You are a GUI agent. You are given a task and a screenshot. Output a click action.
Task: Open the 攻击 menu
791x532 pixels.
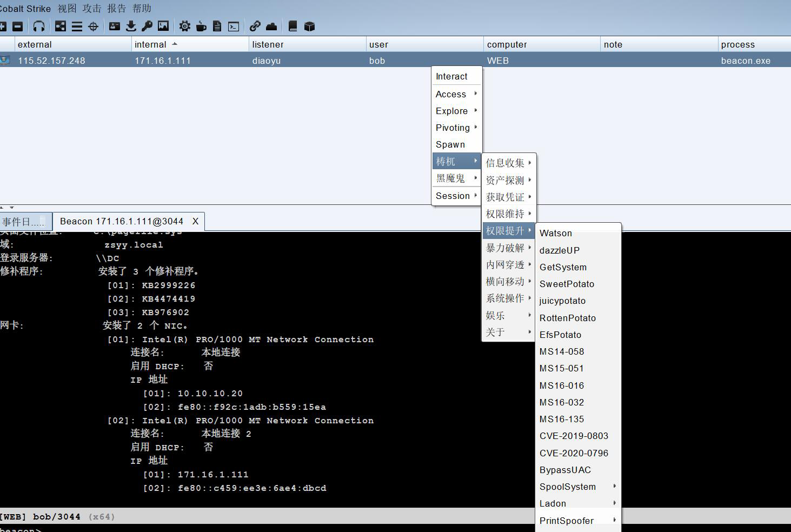tap(92, 9)
